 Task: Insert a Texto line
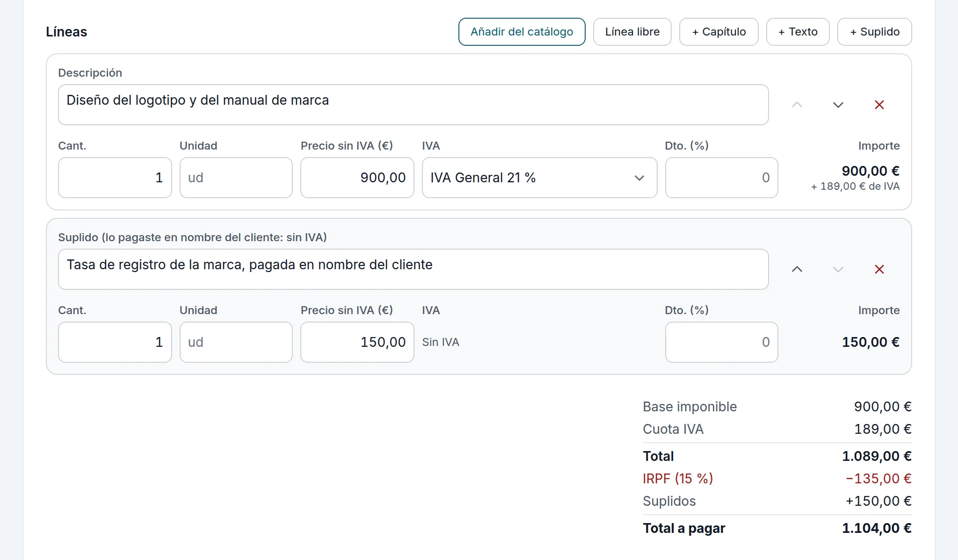pyautogui.click(x=798, y=32)
